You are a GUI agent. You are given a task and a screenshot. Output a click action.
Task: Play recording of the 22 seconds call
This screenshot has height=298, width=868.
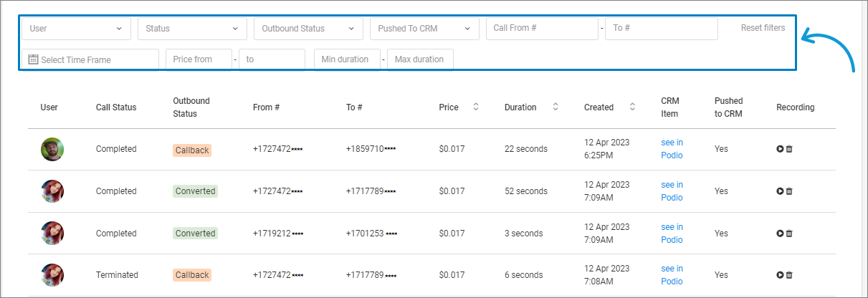coord(780,149)
